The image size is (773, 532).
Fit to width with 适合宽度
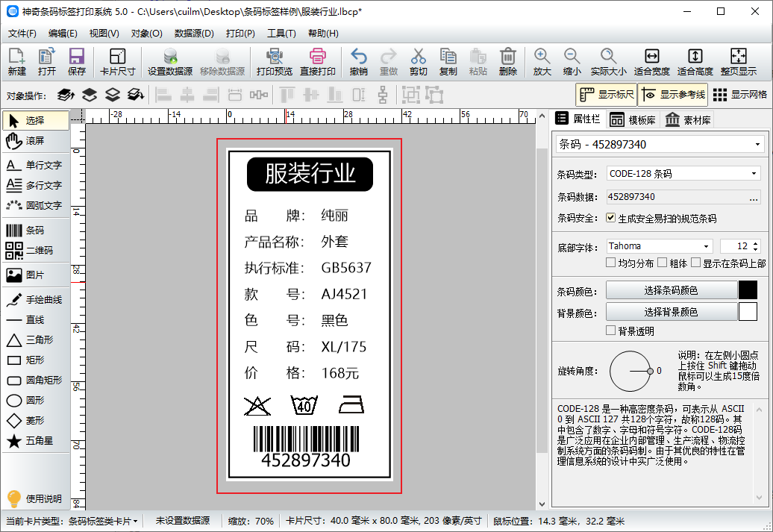coord(651,62)
